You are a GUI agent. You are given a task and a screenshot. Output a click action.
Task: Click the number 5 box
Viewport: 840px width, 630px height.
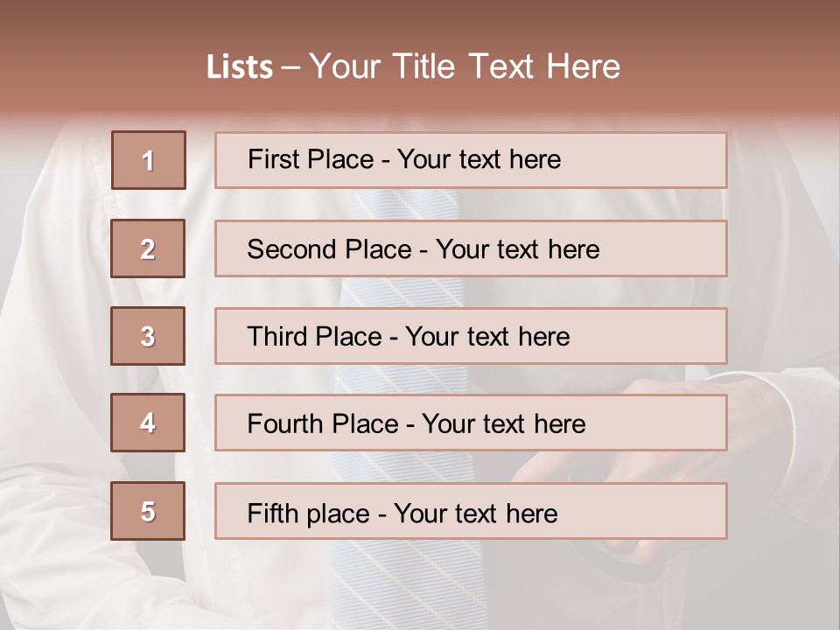click(148, 511)
